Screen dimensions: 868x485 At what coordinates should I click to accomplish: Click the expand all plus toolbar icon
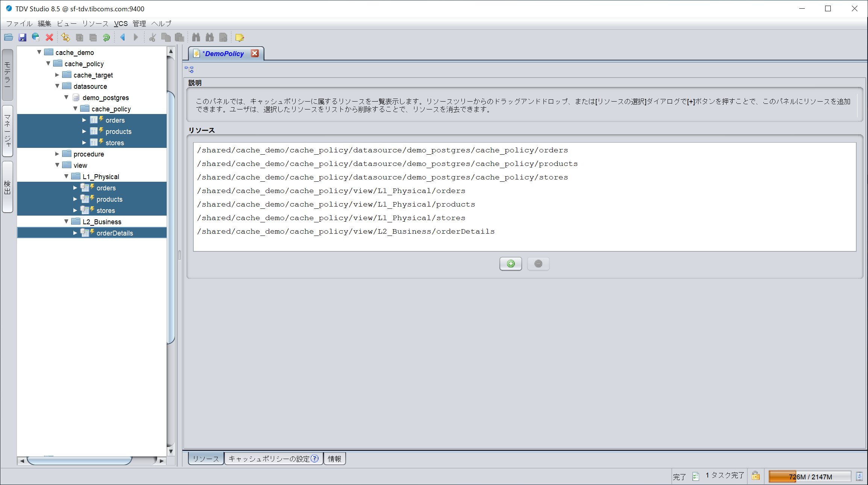(79, 37)
